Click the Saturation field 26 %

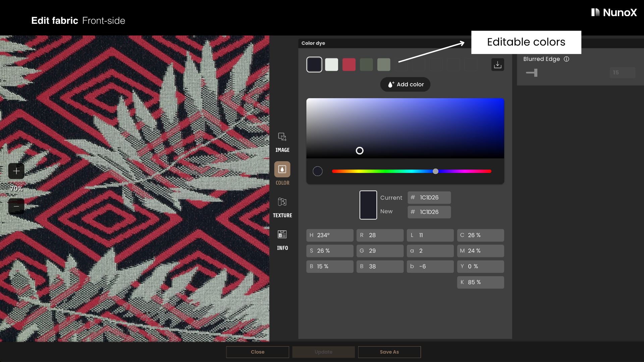pyautogui.click(x=330, y=251)
